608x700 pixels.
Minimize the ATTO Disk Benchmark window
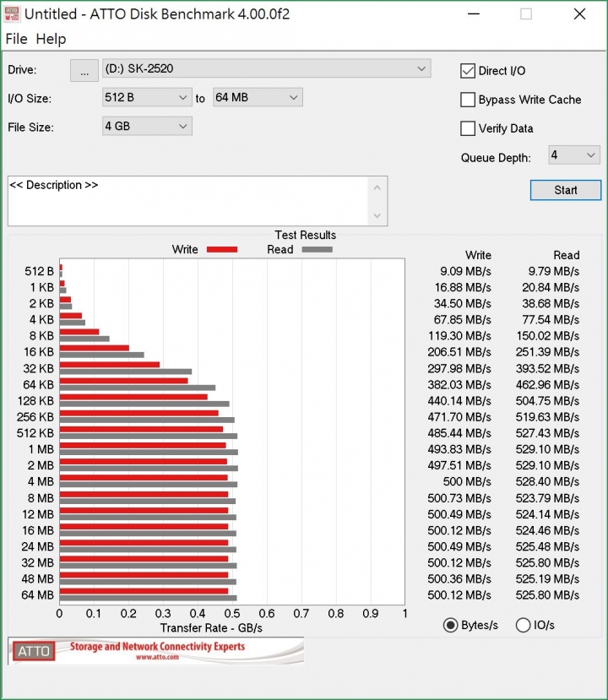tap(474, 14)
